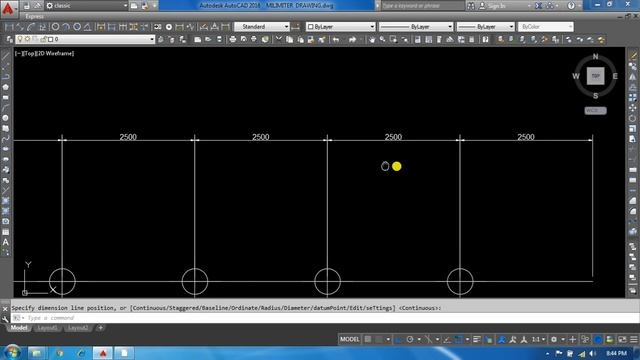The image size is (640, 360).
Task: Open the ByLayer color dropdown
Action: [x=340, y=27]
